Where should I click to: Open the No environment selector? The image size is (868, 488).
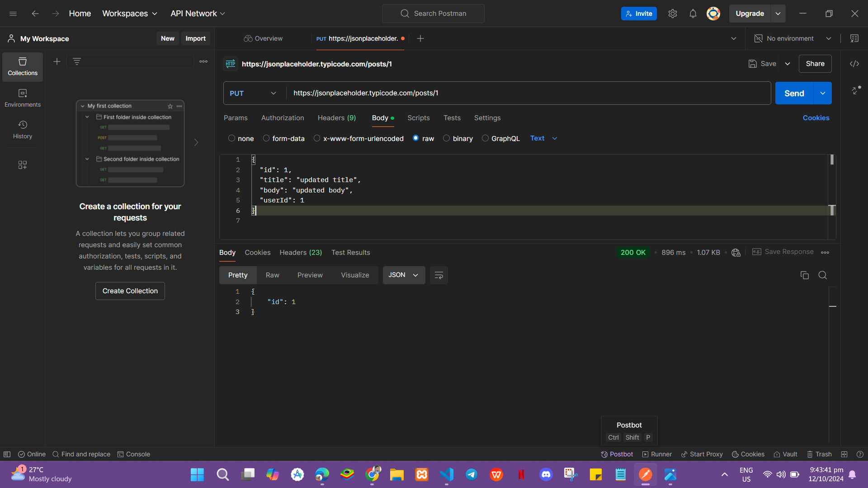793,38
